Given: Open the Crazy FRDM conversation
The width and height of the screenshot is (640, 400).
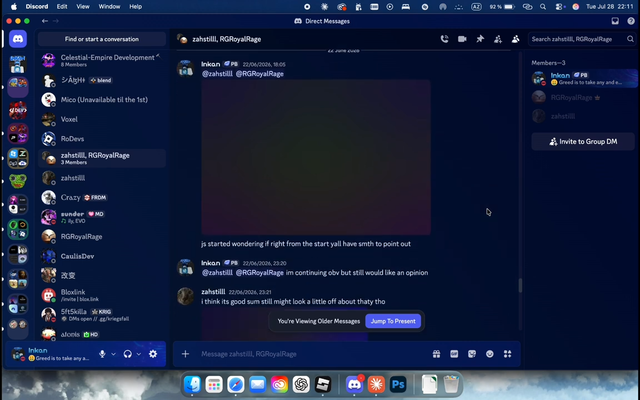Looking at the screenshot, I should [102, 198].
